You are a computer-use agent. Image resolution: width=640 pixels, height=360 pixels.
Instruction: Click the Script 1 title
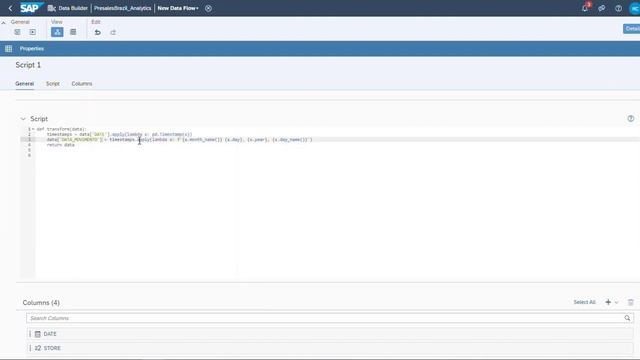tap(28, 65)
